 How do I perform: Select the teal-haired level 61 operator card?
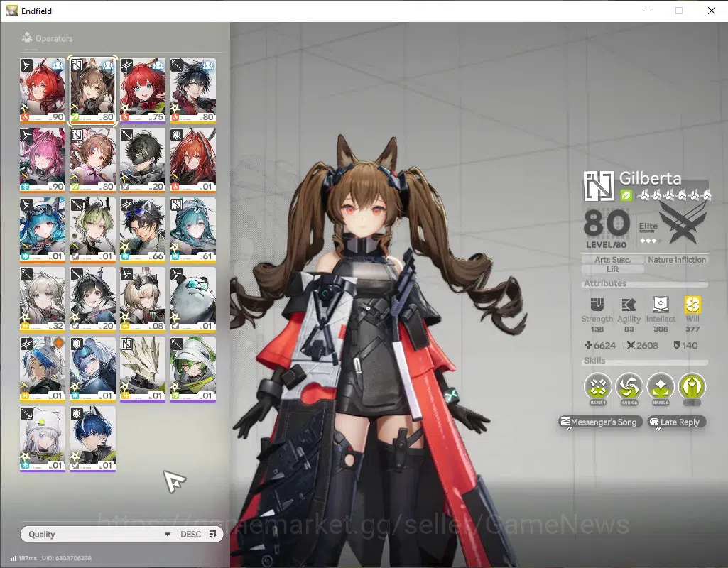(x=192, y=230)
